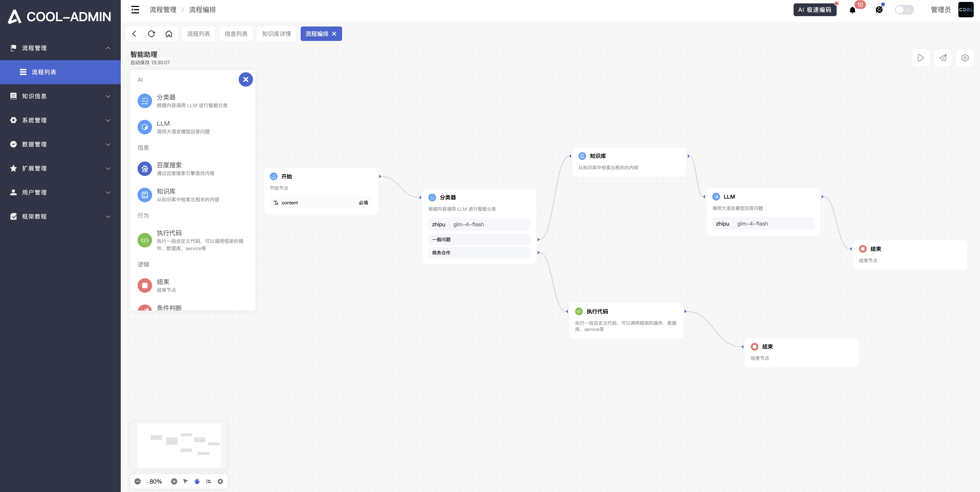Expand the 知识信息 sidebar section
Viewport: 980px width, 492px height.
[x=60, y=96]
